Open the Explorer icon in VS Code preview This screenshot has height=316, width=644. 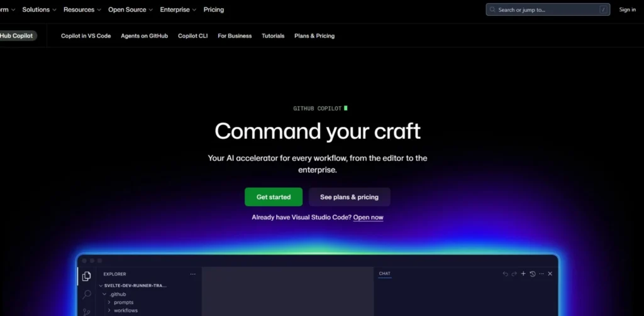86,276
